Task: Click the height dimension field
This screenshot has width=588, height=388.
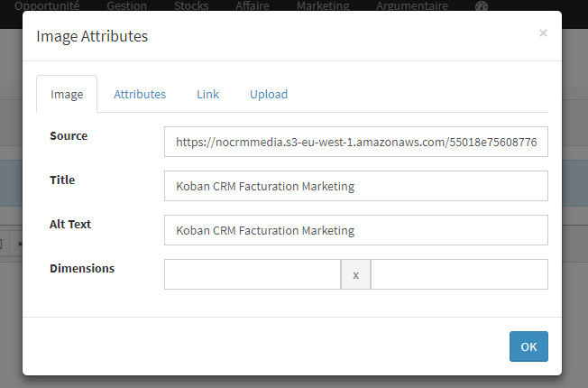Action: 459,274
